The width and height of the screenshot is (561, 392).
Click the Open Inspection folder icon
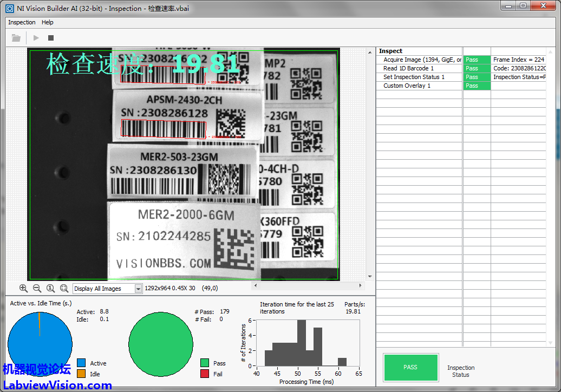coord(16,38)
